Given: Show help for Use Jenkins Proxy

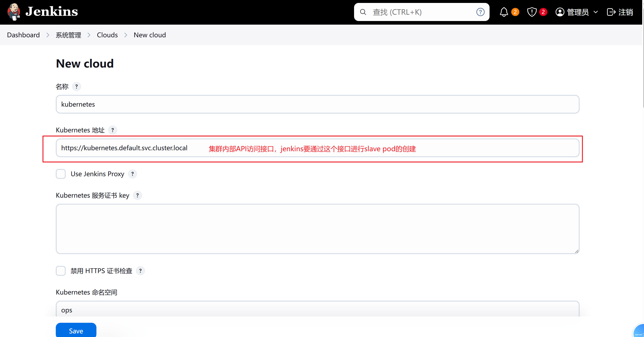Looking at the screenshot, I should coord(133,174).
